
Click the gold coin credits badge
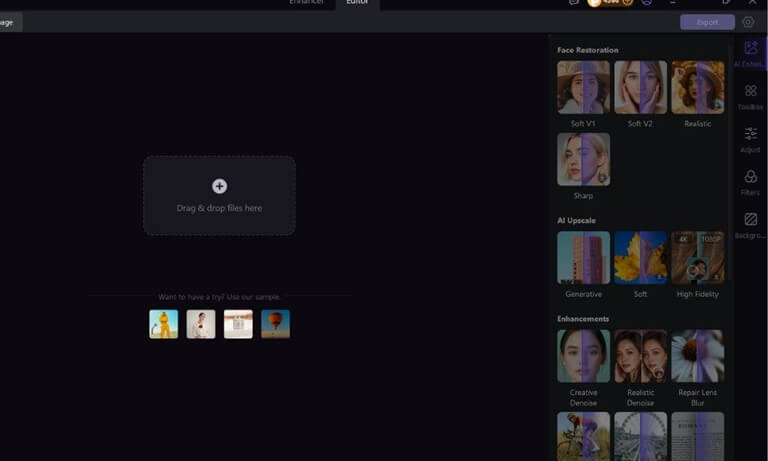610,2
